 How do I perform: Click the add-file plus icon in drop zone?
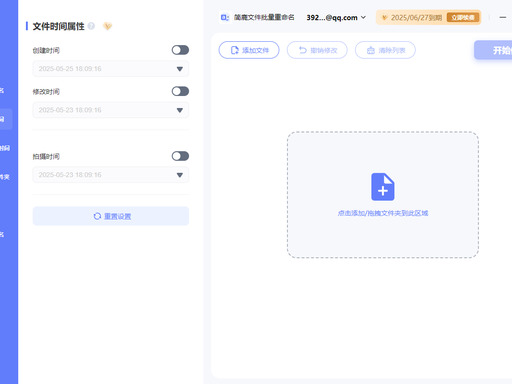click(383, 187)
